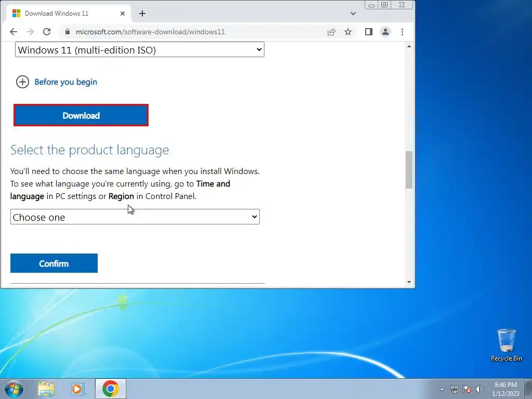Image resolution: width=532 pixels, height=399 pixels.
Task: View site information via the lock icon
Action: click(68, 32)
